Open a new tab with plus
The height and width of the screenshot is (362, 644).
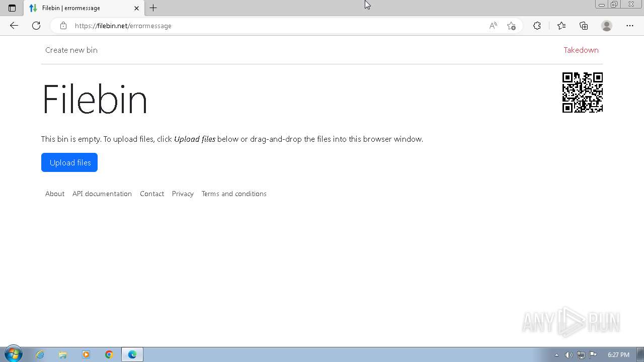[x=153, y=8]
